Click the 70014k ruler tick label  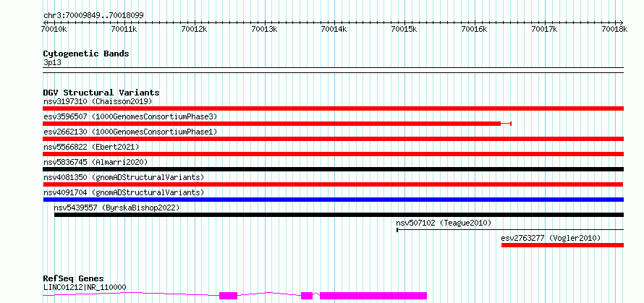[335, 29]
